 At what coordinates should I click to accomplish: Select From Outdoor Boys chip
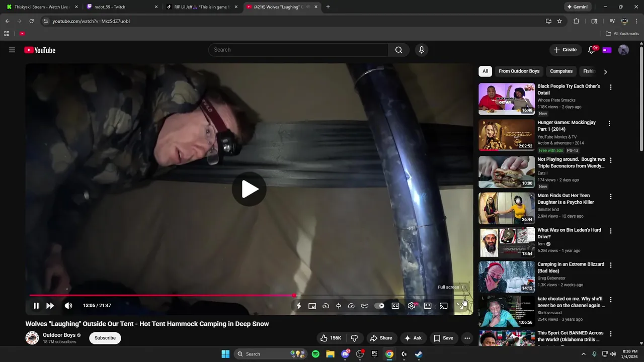tap(519, 71)
